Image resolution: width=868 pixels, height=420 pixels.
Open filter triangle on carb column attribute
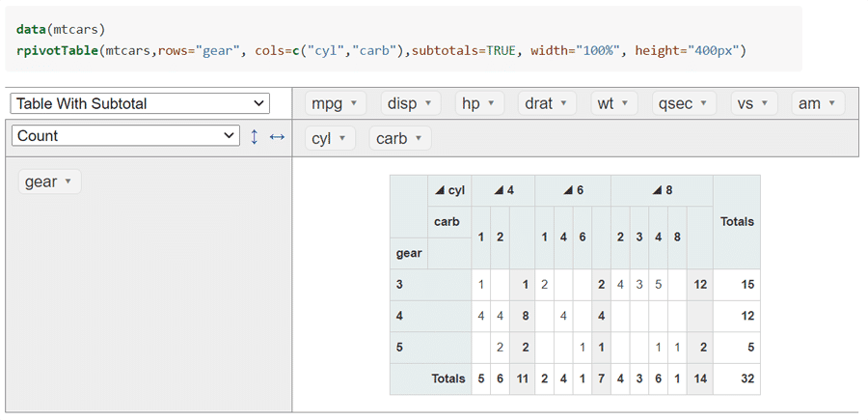(x=419, y=139)
